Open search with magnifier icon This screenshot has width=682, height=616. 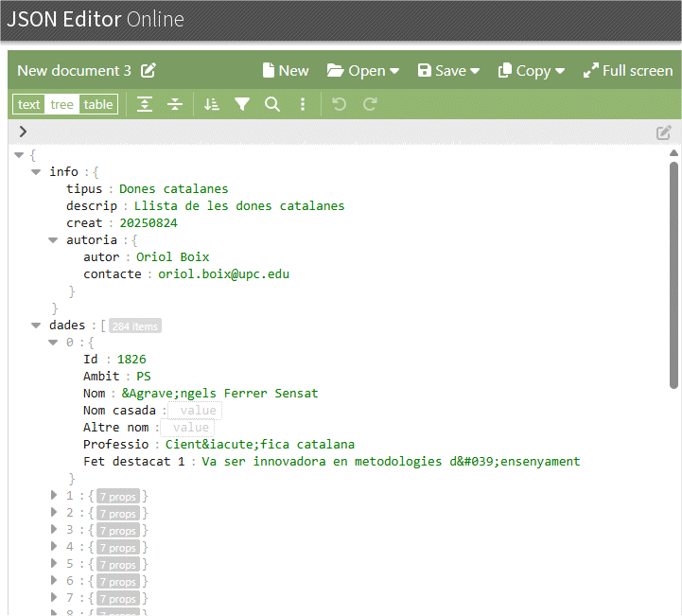coord(272,104)
